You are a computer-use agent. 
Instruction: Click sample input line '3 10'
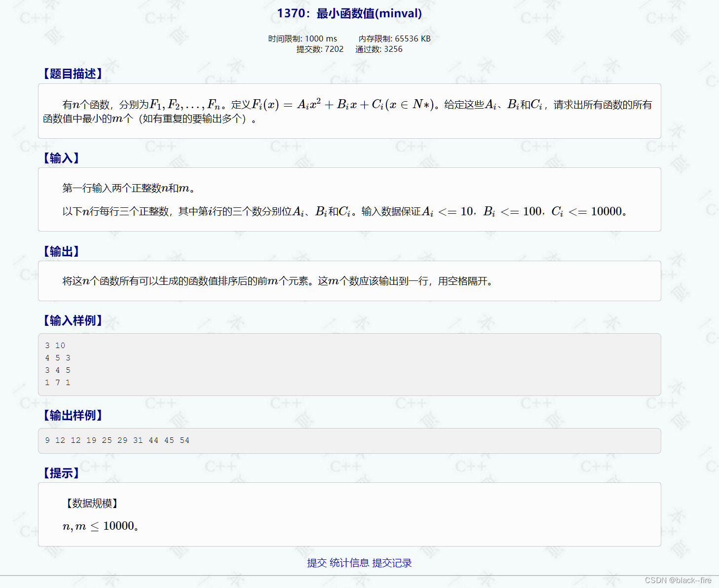55,346
